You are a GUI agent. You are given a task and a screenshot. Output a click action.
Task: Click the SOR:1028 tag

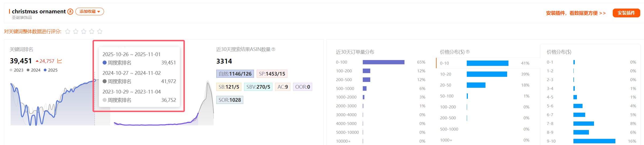(230, 100)
